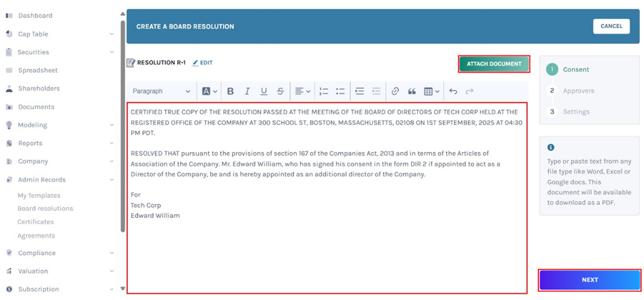
Task: Insert a block quote
Action: [x=412, y=91]
